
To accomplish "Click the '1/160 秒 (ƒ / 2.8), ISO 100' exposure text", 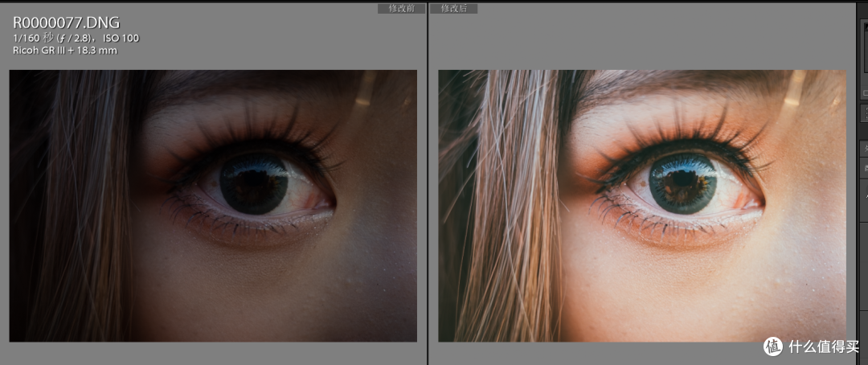I will (x=76, y=39).
